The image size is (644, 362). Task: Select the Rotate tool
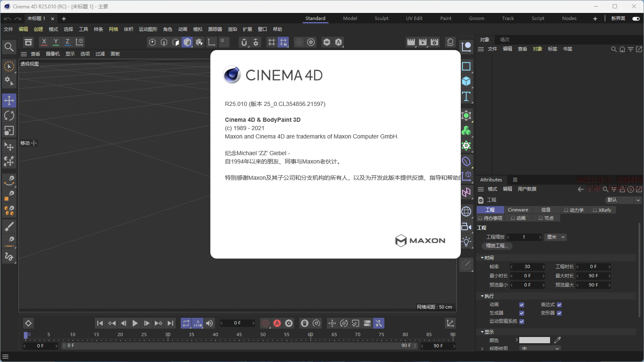9,116
